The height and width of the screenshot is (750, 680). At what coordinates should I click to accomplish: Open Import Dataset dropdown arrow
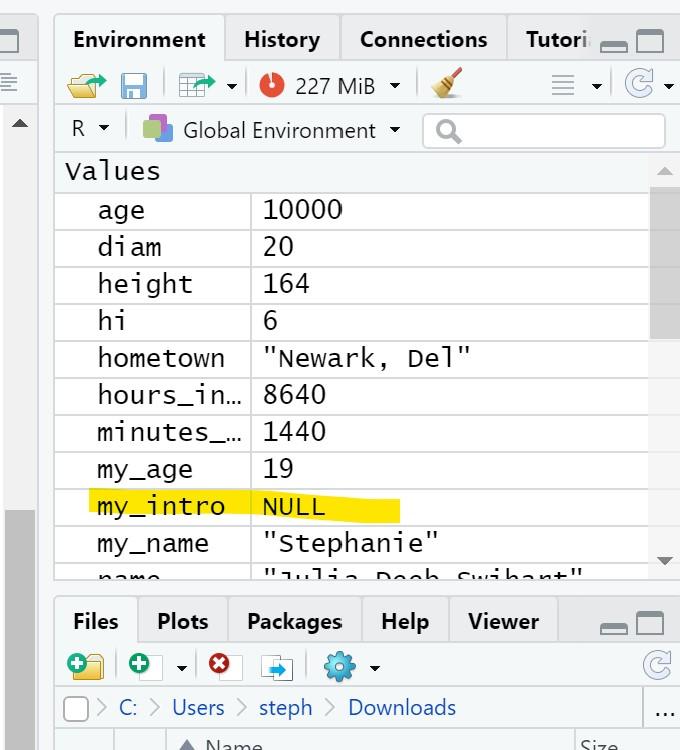(x=232, y=87)
